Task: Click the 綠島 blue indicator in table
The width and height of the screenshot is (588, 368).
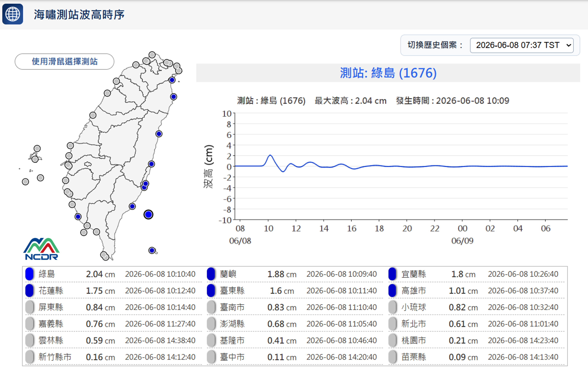Action: 29,274
